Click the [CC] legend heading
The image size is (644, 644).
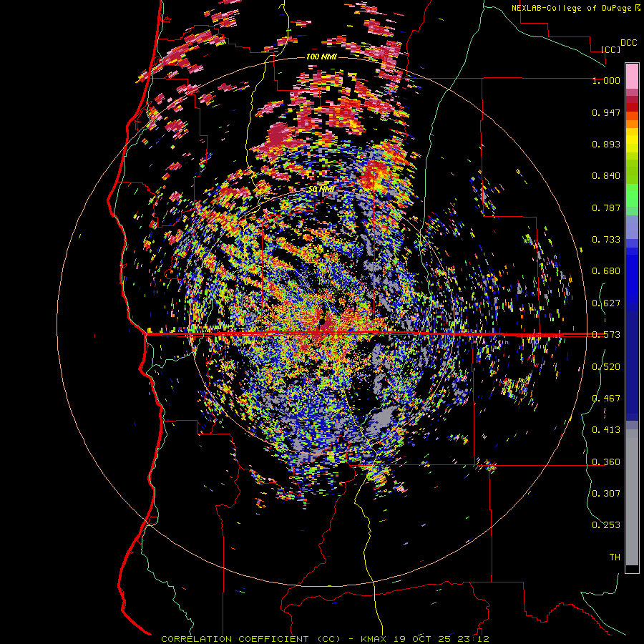(611, 49)
